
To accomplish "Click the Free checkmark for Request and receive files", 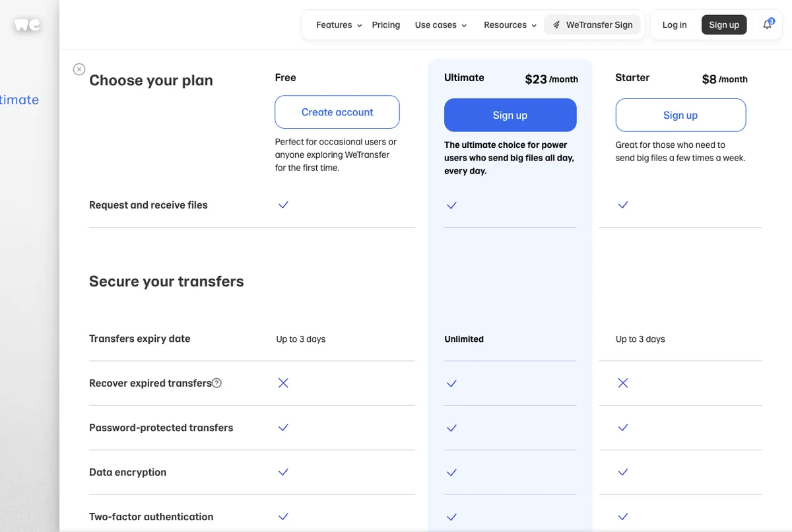I will tap(283, 205).
